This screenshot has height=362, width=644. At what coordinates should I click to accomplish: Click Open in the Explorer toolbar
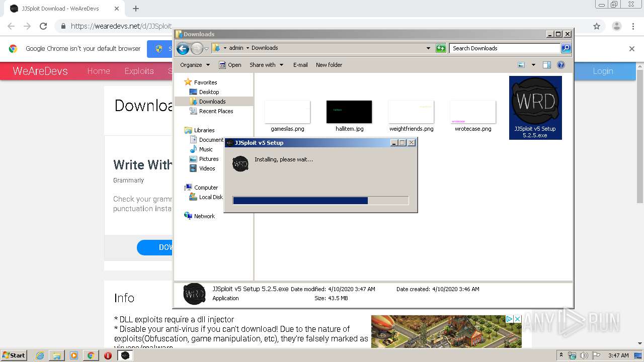pyautogui.click(x=230, y=65)
